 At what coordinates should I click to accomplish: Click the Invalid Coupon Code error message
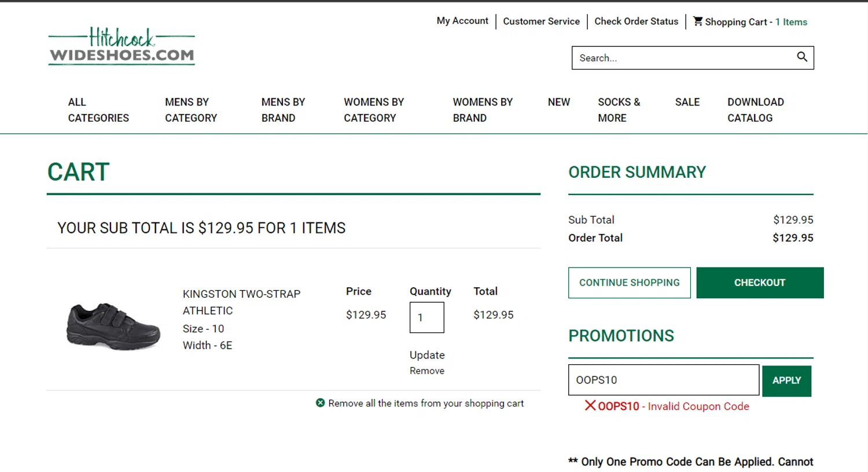click(x=674, y=407)
